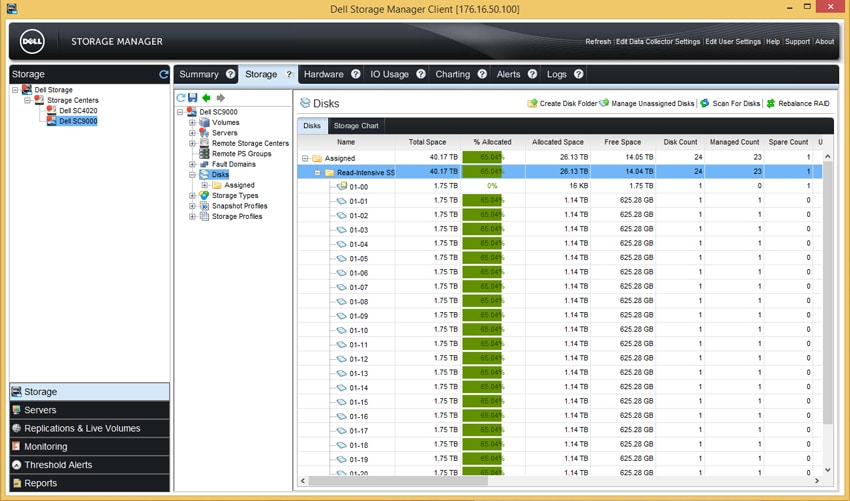Viewport: 850px width, 501px height.
Task: Sort by the Total Space column header
Action: tap(427, 142)
